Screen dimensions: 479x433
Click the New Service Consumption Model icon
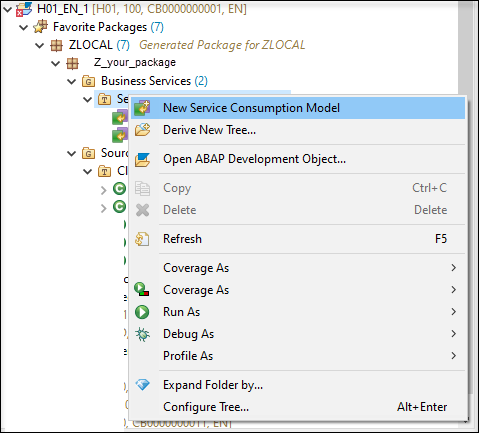click(x=142, y=108)
